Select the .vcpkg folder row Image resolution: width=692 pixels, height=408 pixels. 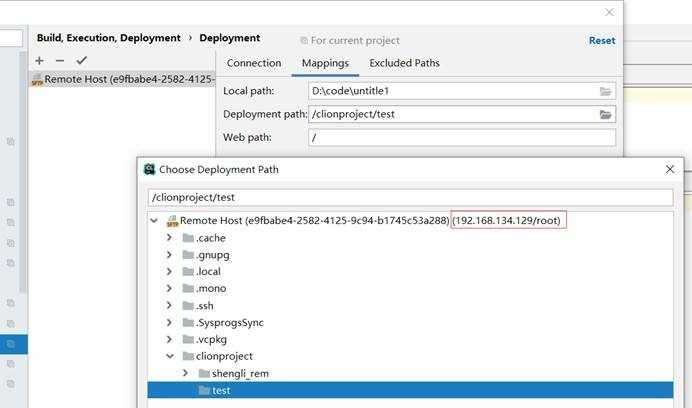point(410,340)
